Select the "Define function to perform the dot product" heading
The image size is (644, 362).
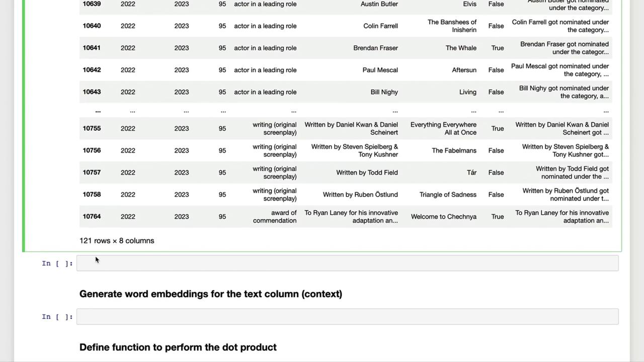[x=178, y=347]
